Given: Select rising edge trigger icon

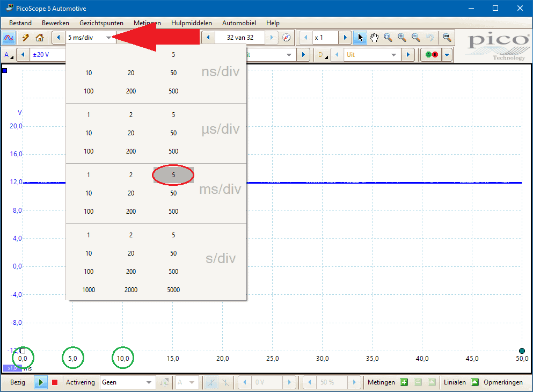Looking at the screenshot, I should (211, 382).
